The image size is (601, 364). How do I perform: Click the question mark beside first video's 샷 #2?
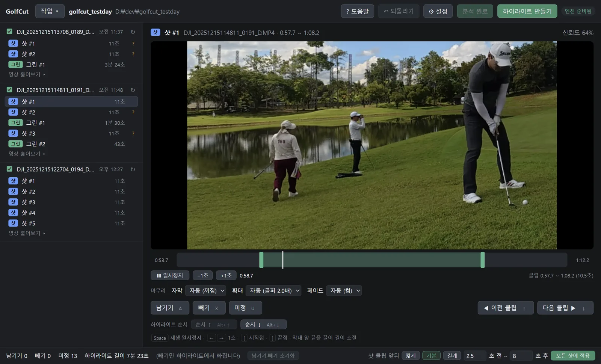133,54
